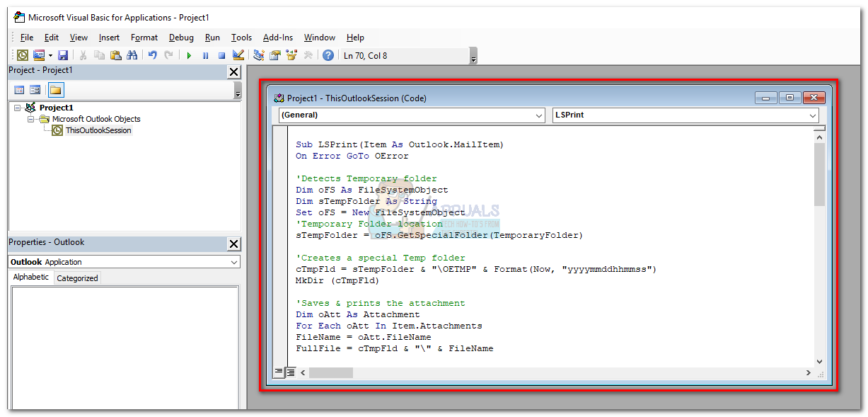Switch to Full Module View button
The width and height of the screenshot is (868, 417).
coord(290,372)
